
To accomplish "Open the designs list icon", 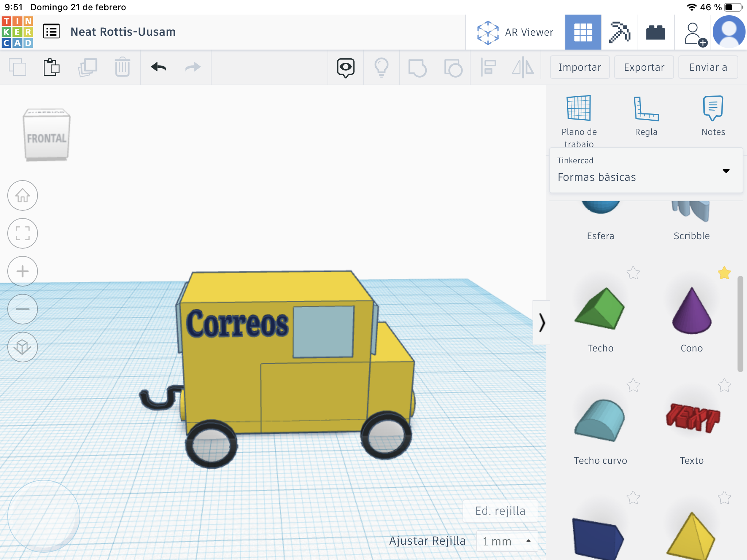I will click(x=51, y=32).
